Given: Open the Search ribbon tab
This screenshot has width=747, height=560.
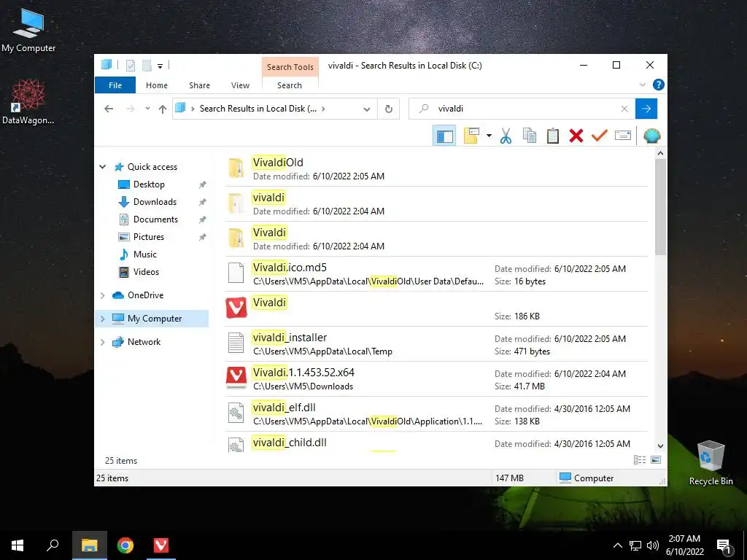Looking at the screenshot, I should 290,85.
